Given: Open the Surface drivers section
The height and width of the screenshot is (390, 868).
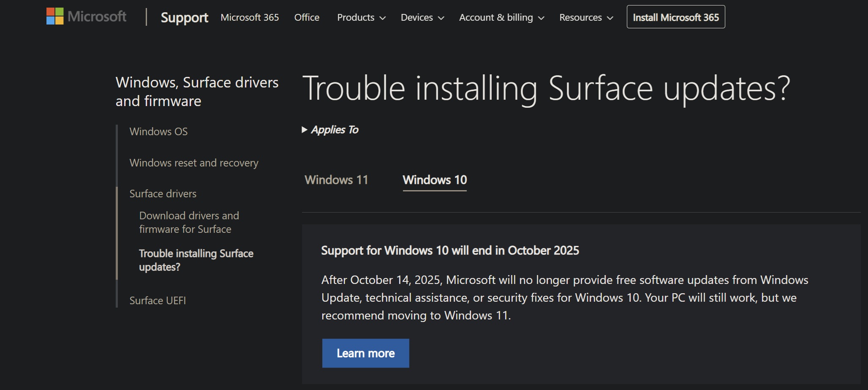Looking at the screenshot, I should [163, 194].
